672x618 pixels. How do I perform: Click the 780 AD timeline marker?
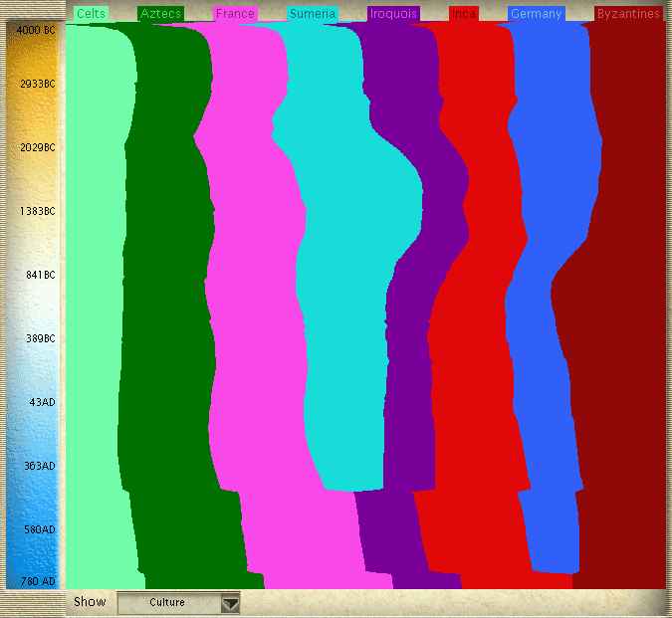click(38, 581)
